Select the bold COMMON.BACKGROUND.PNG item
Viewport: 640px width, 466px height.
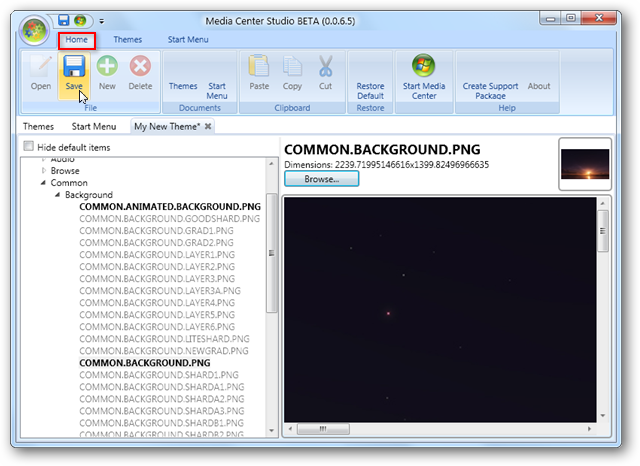(x=145, y=363)
